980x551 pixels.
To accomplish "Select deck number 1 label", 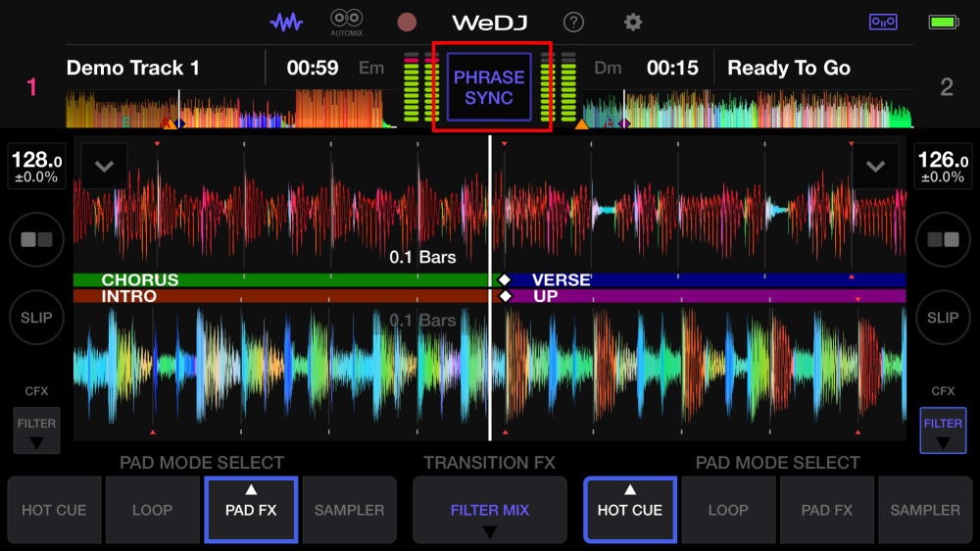I will coord(31,87).
